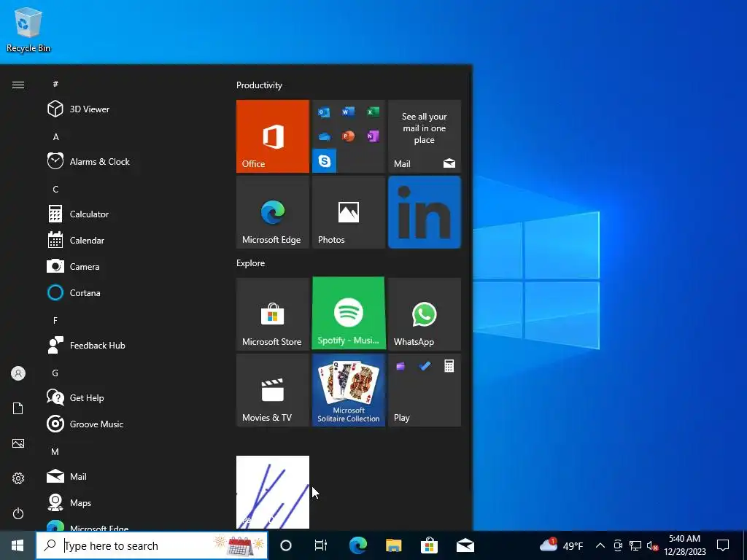Open Microsoft Store on the taskbar
Image resolution: width=747 pixels, height=560 pixels.
click(429, 545)
